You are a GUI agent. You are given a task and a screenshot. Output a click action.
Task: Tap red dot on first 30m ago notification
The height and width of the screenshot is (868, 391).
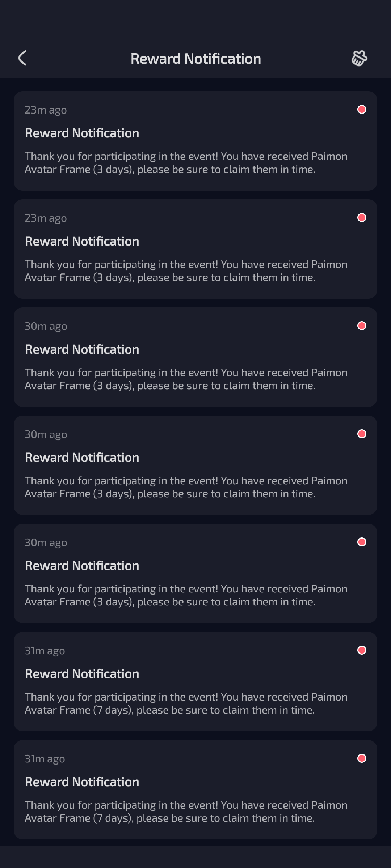click(x=362, y=325)
